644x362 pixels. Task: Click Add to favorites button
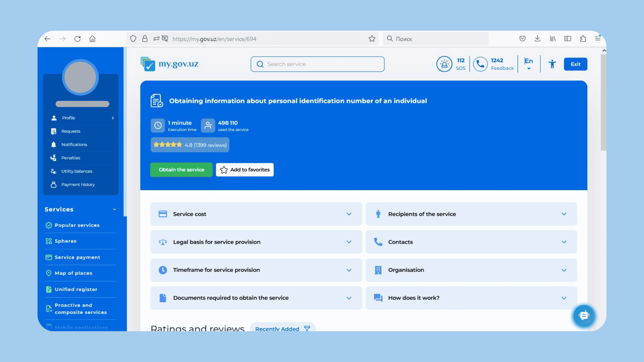245,170
